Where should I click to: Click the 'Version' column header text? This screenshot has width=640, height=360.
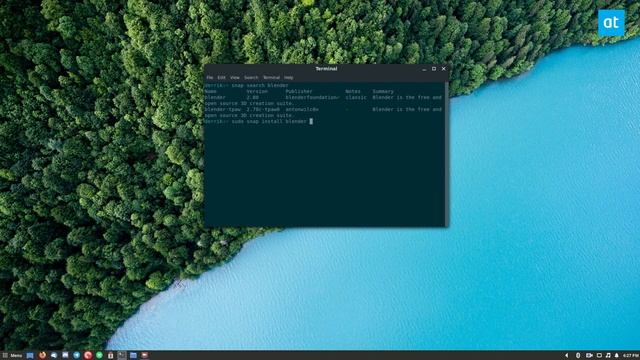click(257, 91)
